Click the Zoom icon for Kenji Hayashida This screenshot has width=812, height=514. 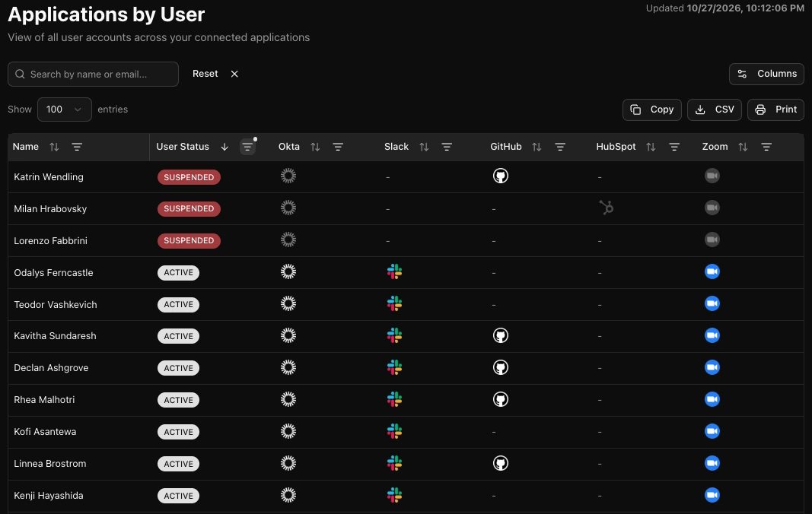[712, 495]
